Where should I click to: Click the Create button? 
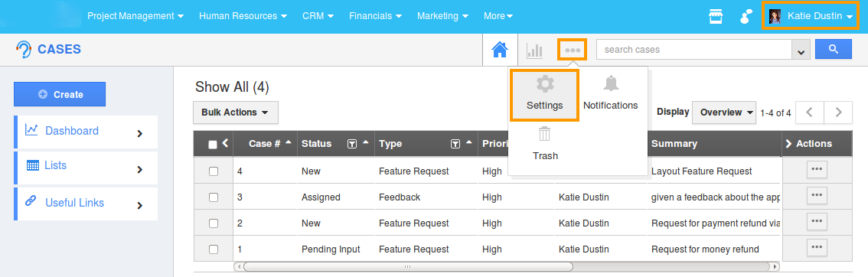(x=60, y=94)
